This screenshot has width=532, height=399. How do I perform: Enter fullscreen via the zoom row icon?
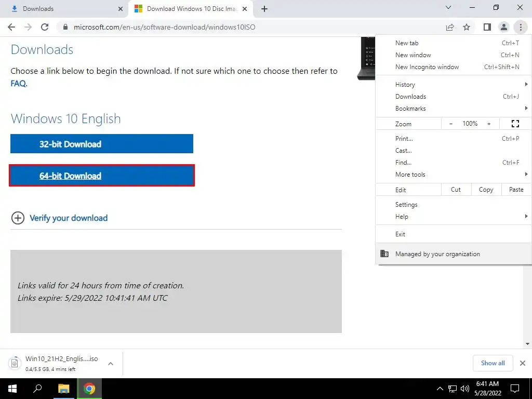tap(515, 124)
